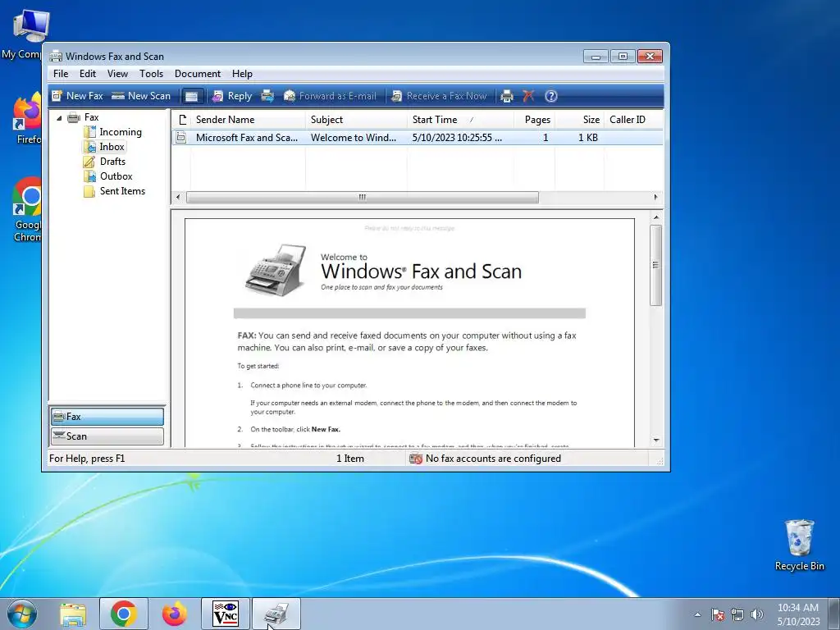
Task: Select the Outbox folder
Action: (116, 176)
